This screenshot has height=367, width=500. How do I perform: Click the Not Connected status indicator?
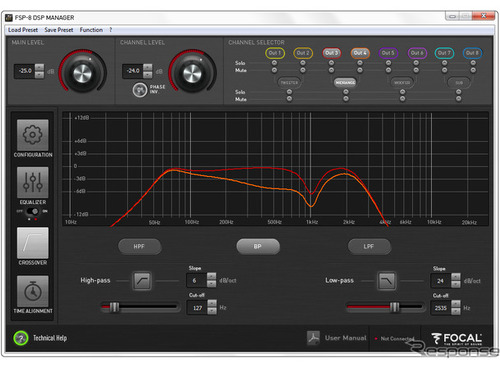tap(395, 339)
